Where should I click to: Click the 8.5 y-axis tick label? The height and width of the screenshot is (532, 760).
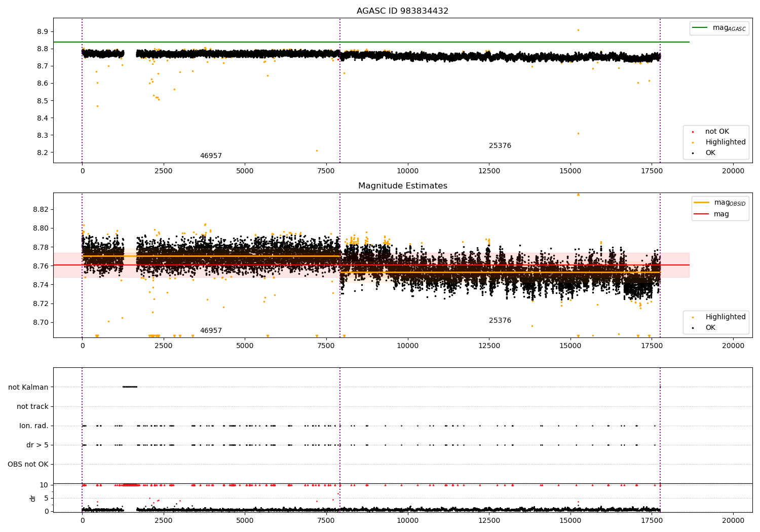pyautogui.click(x=43, y=101)
